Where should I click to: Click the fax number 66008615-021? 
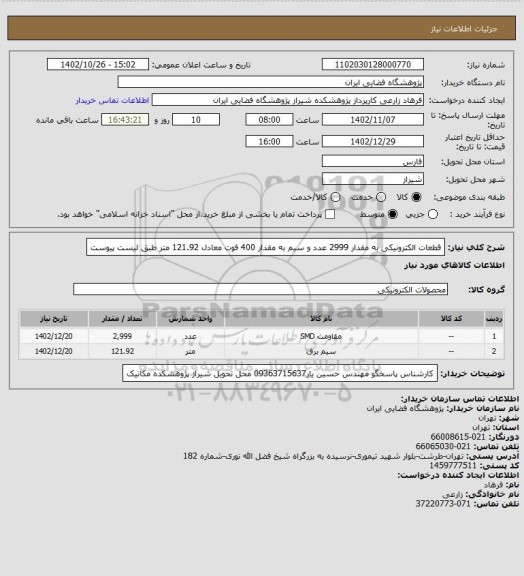458,437
